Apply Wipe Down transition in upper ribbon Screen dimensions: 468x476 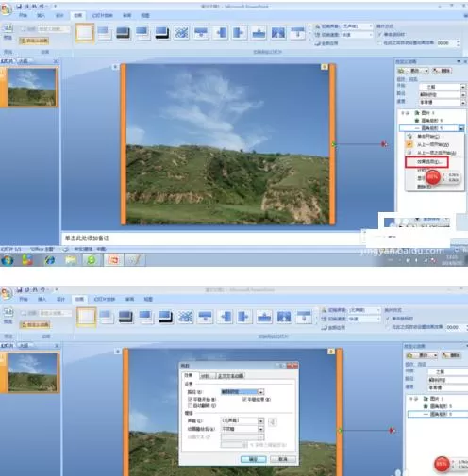201,33
